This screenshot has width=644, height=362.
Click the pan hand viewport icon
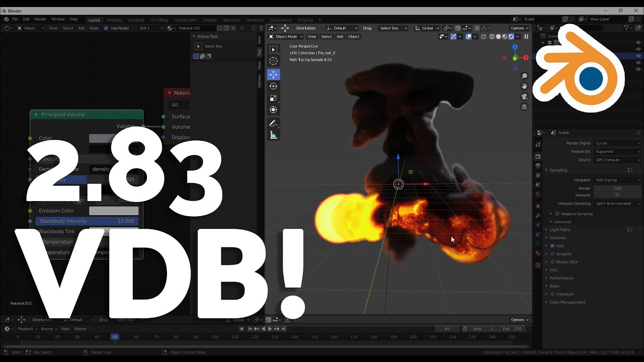pos(524,86)
